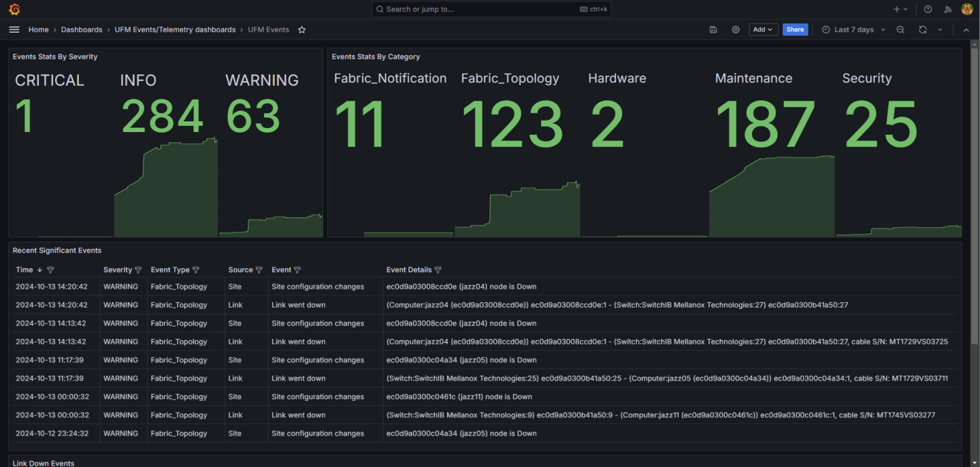
Task: Go to Home via the breadcrumb link
Action: [38, 29]
